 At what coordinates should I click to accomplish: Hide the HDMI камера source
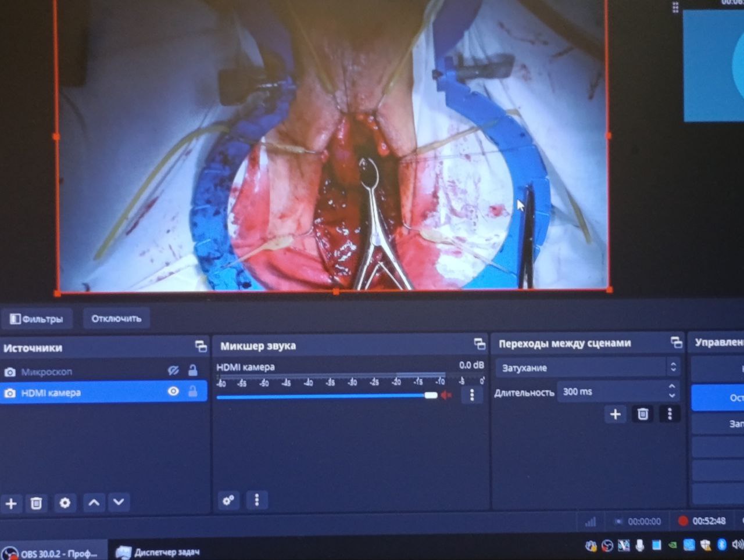pyautogui.click(x=173, y=392)
